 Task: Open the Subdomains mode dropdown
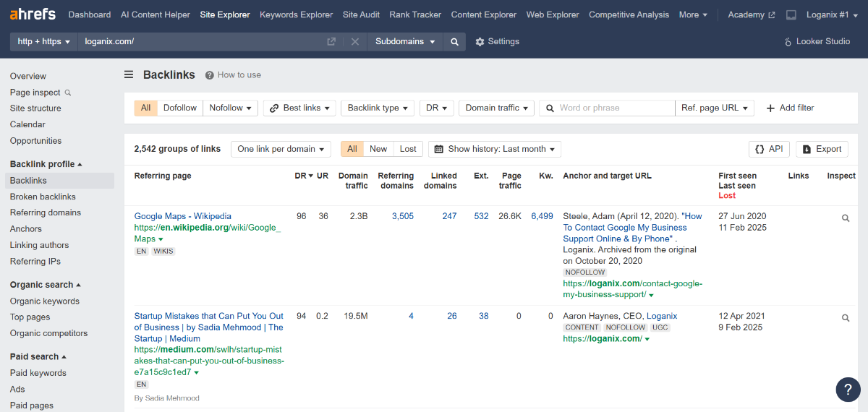click(405, 42)
